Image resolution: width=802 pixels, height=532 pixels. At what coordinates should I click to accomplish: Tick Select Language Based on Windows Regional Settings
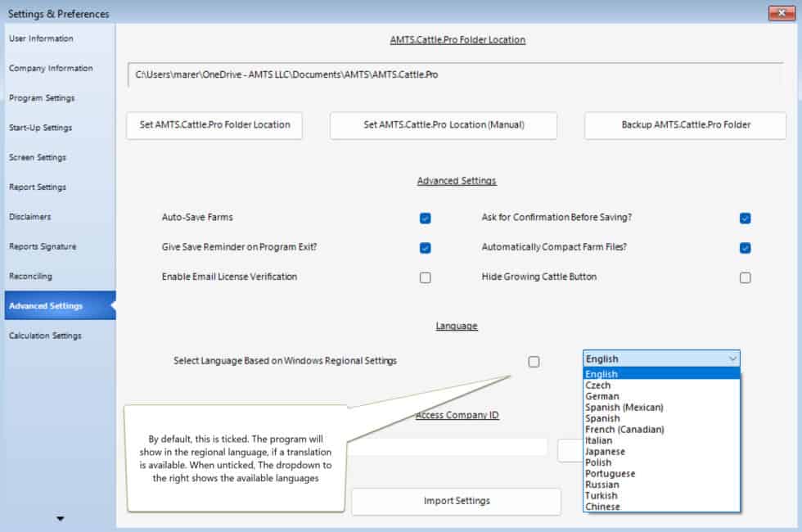coord(534,361)
